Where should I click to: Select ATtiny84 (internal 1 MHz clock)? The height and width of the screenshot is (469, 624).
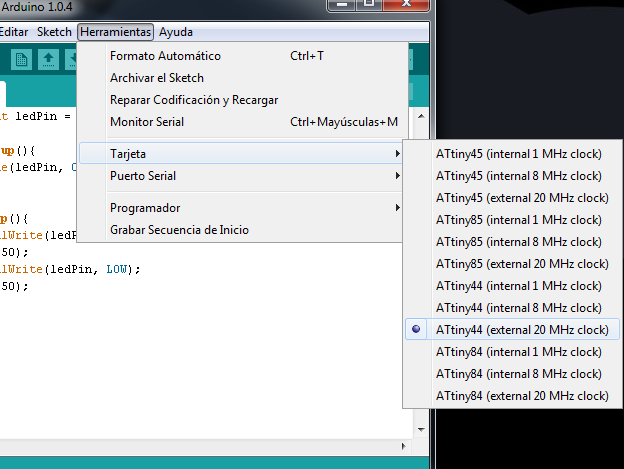(513, 352)
